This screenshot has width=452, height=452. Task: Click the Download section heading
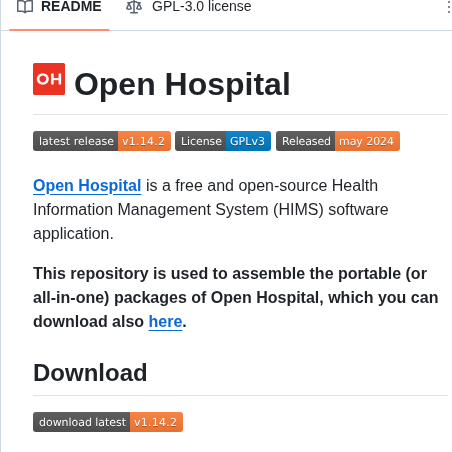[x=90, y=373]
